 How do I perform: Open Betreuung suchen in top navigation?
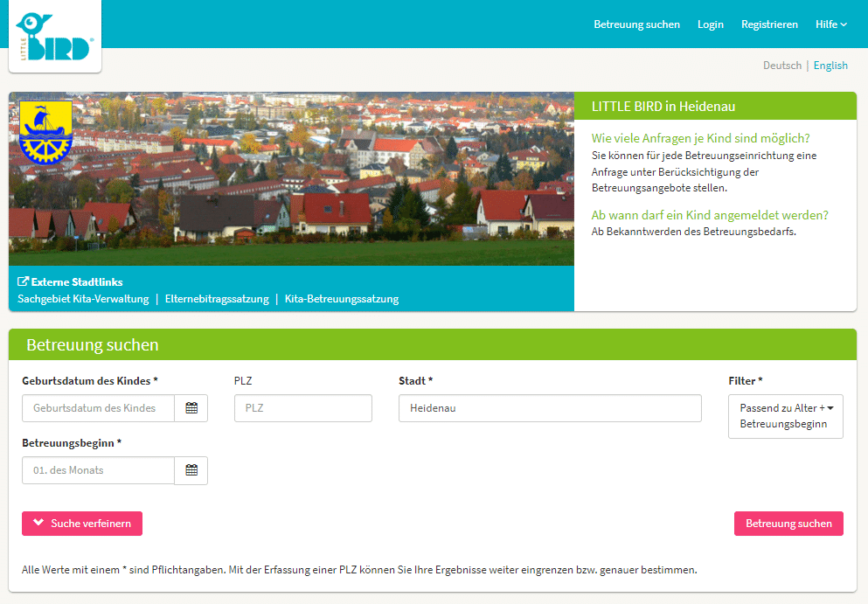[636, 24]
